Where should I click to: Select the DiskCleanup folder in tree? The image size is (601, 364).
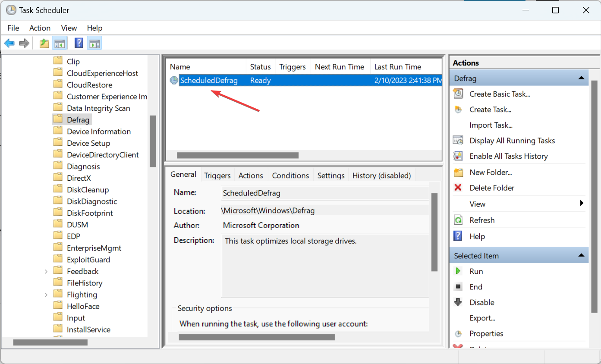(x=88, y=190)
